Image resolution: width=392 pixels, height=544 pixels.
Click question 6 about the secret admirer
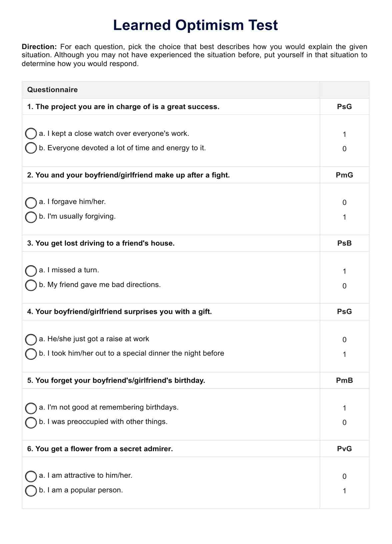(x=100, y=449)
